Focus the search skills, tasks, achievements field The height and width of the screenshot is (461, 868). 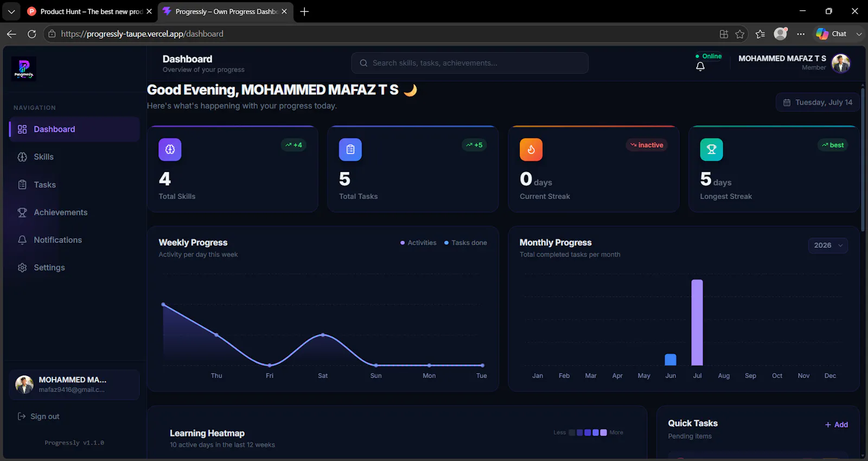click(470, 63)
